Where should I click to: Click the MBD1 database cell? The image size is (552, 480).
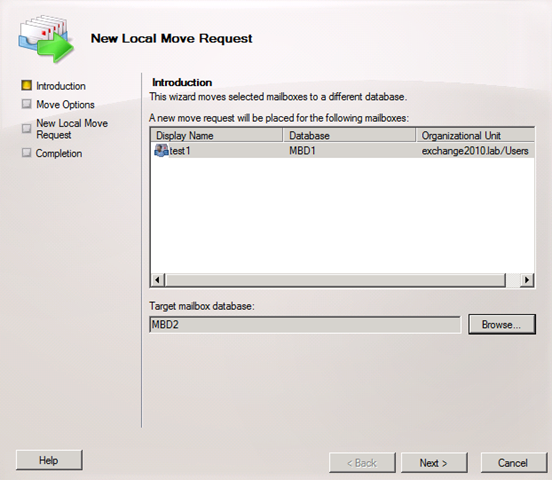click(x=302, y=151)
